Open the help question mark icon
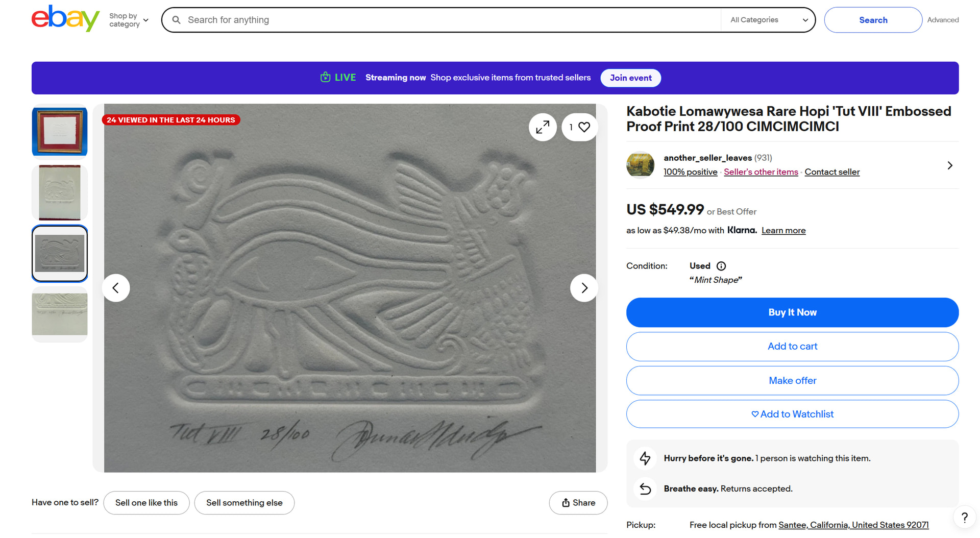 (964, 518)
